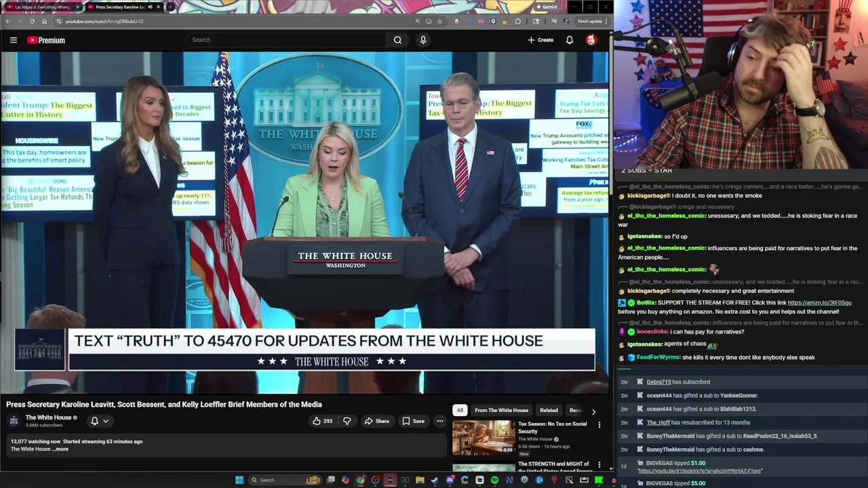
Task: Expand video description with ...more
Action: [x=61, y=449]
